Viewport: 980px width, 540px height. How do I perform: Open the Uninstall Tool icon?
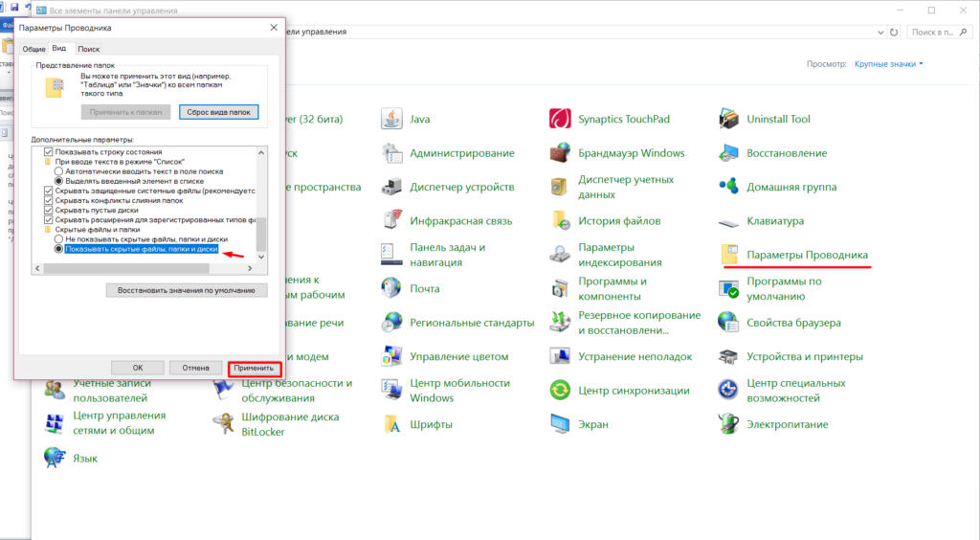728,120
